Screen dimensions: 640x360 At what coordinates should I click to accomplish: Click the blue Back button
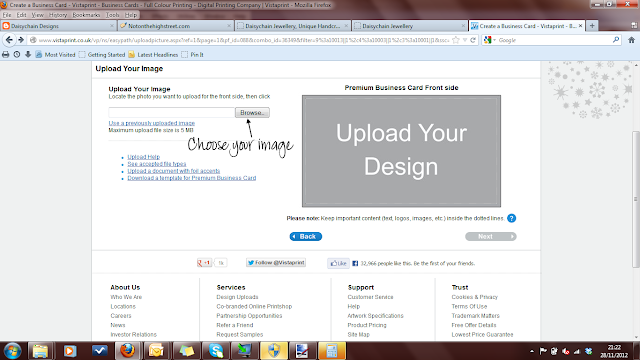(306, 236)
